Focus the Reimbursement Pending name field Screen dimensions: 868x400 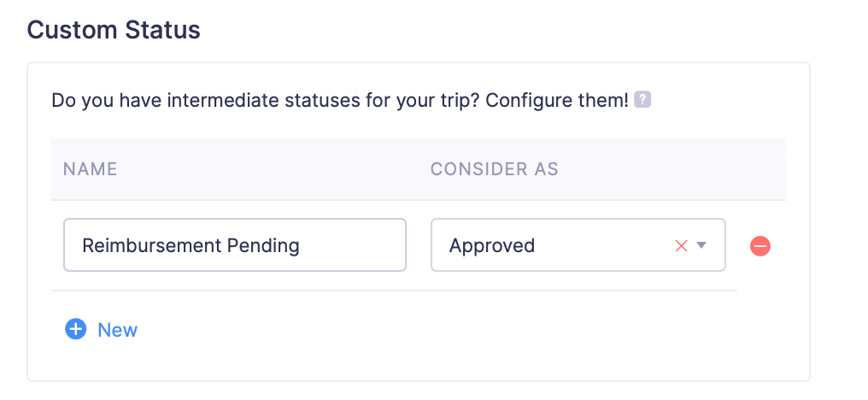pyautogui.click(x=234, y=245)
